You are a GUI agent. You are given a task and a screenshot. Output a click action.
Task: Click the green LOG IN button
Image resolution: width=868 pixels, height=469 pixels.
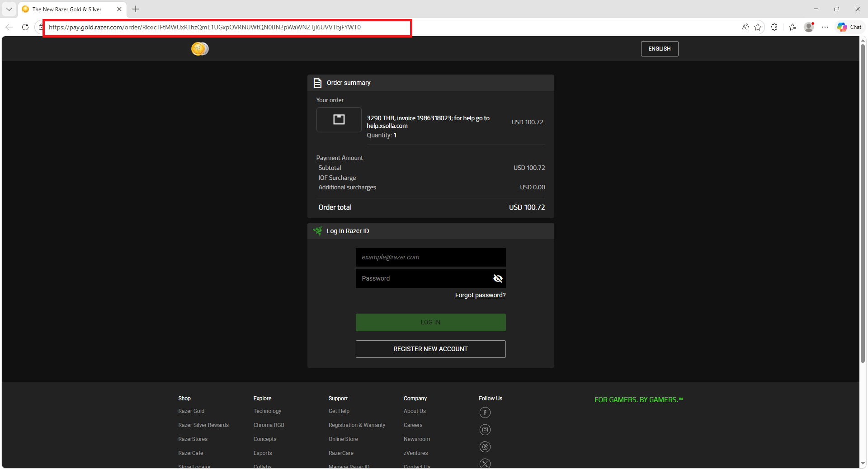point(430,322)
